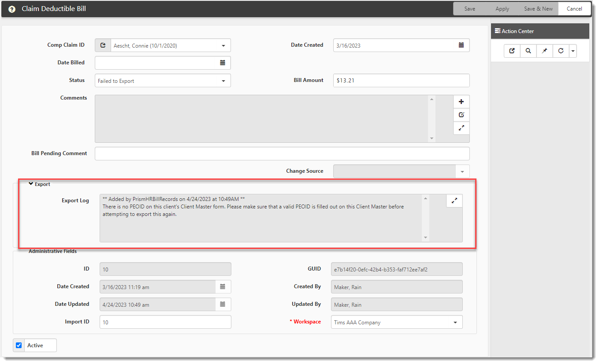Open the Status dropdown
The image size is (599, 364).
point(223,81)
